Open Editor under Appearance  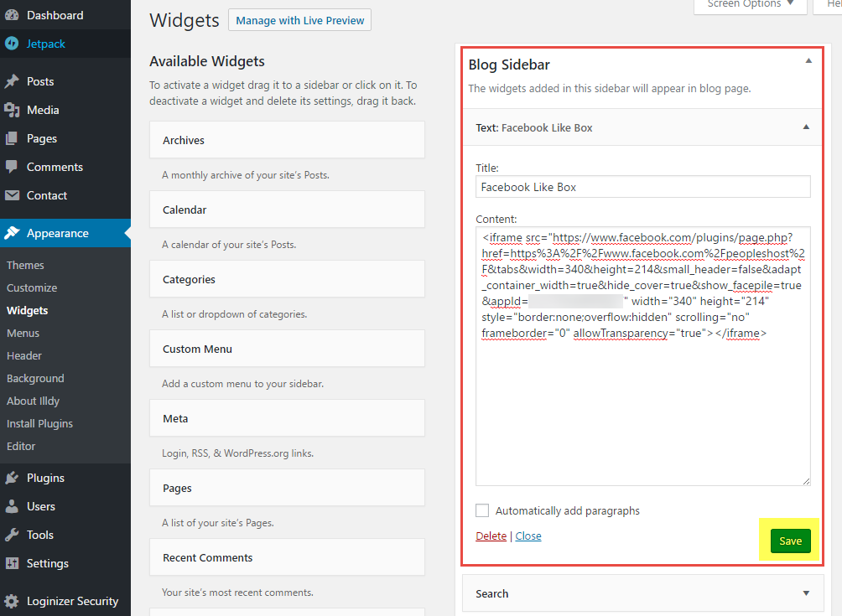point(21,446)
